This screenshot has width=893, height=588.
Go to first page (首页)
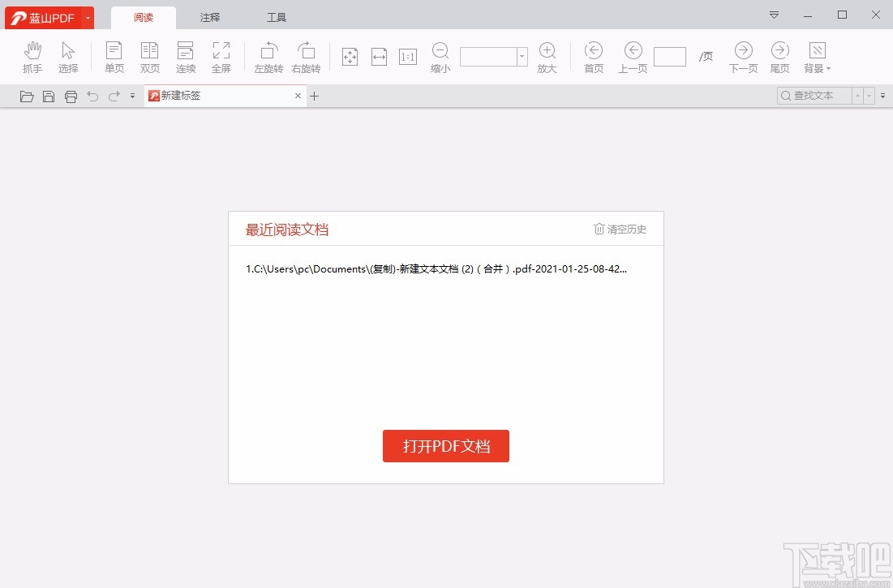click(594, 58)
